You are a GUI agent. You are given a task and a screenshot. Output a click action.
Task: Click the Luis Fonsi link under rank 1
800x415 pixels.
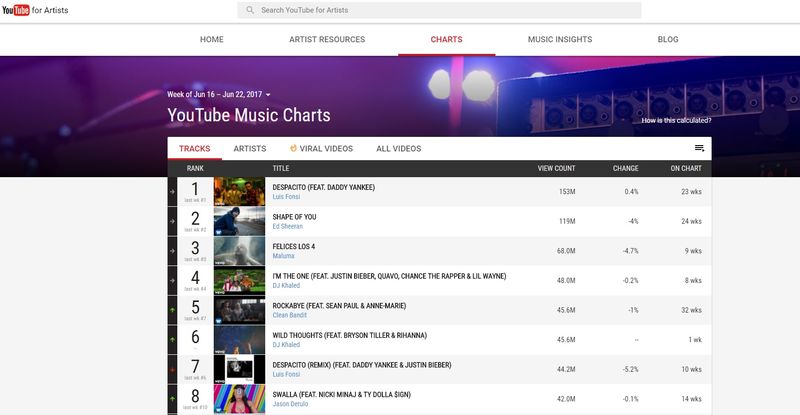point(286,197)
